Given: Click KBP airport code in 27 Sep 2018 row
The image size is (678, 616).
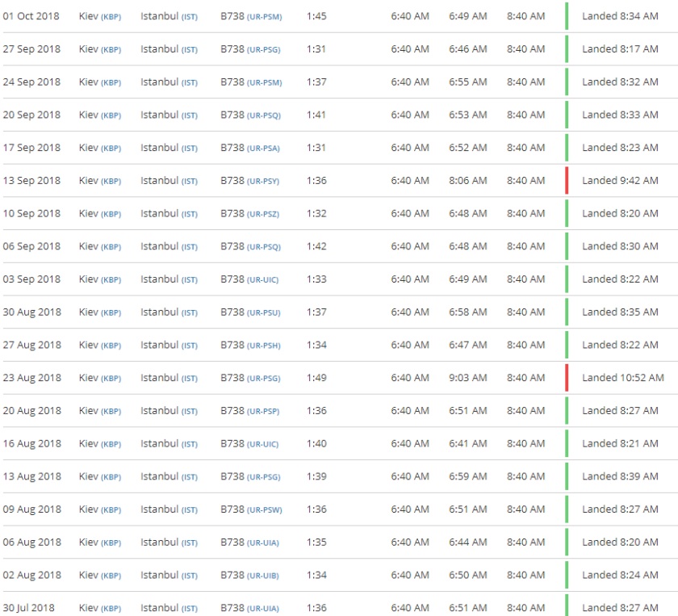Looking at the screenshot, I should click(111, 50).
